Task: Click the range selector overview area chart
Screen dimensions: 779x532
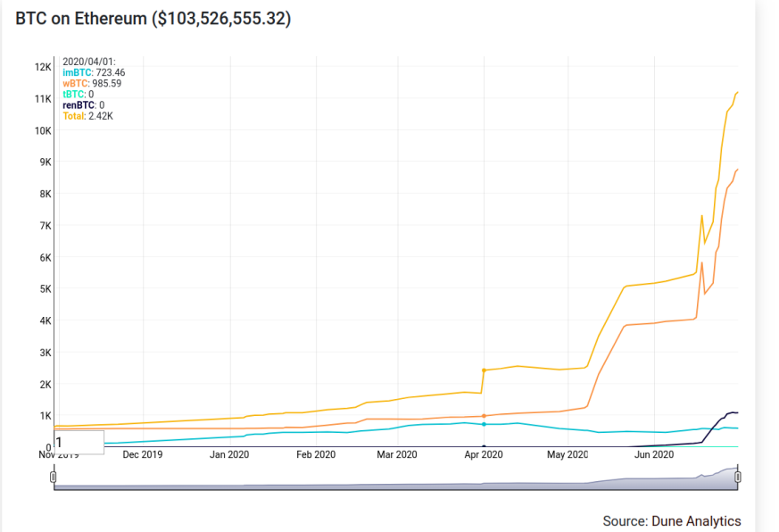Action: (395, 478)
